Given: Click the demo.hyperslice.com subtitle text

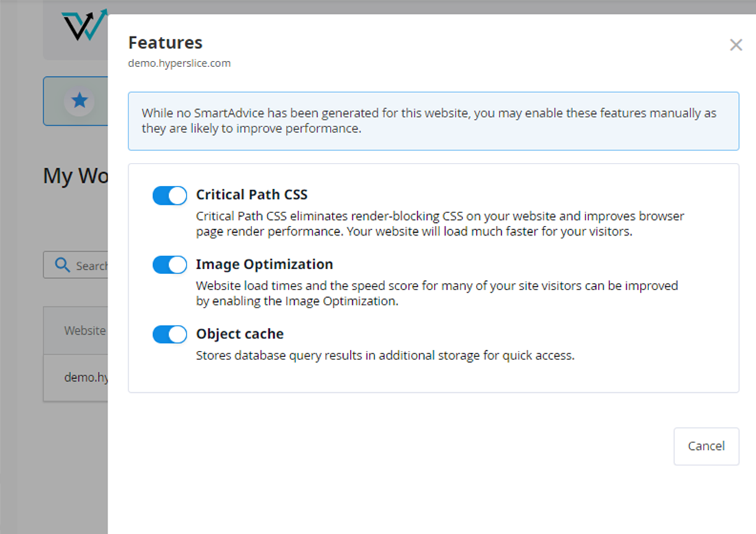Looking at the screenshot, I should 180,63.
